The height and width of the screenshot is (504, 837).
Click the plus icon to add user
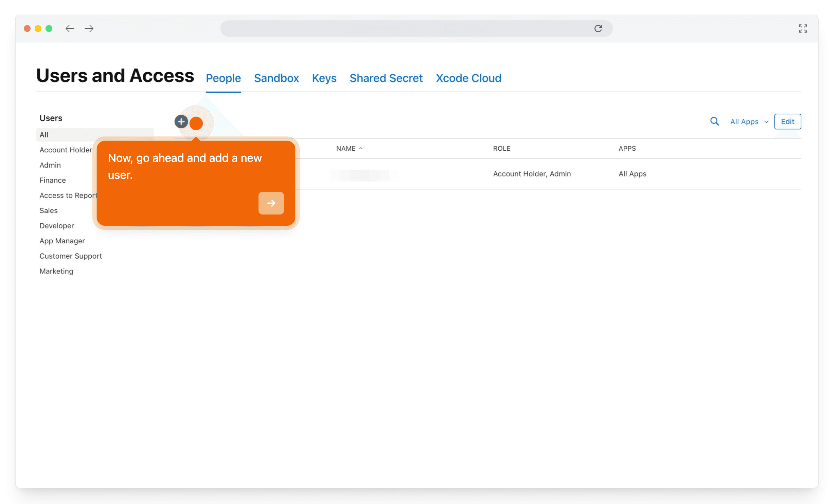(181, 122)
